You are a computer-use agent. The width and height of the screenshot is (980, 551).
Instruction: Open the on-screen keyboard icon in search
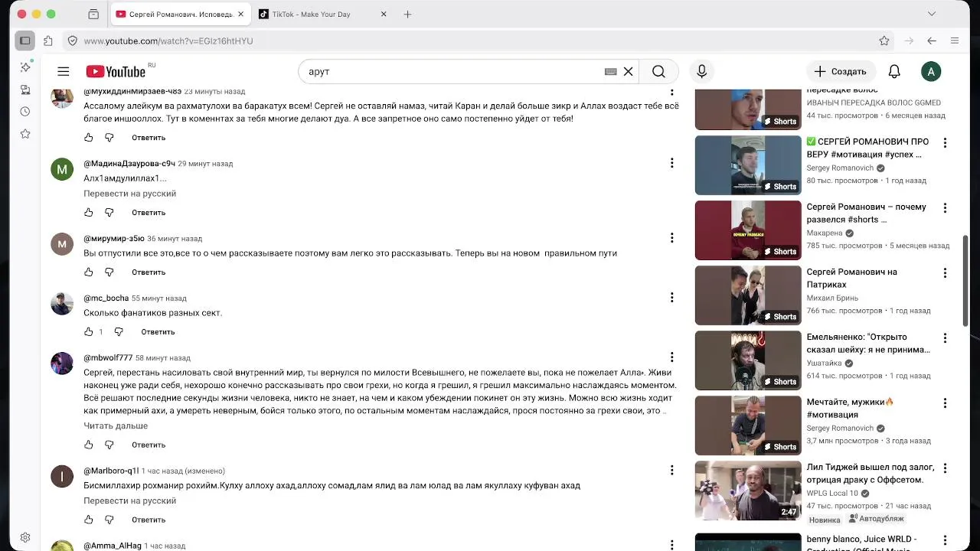tap(610, 71)
